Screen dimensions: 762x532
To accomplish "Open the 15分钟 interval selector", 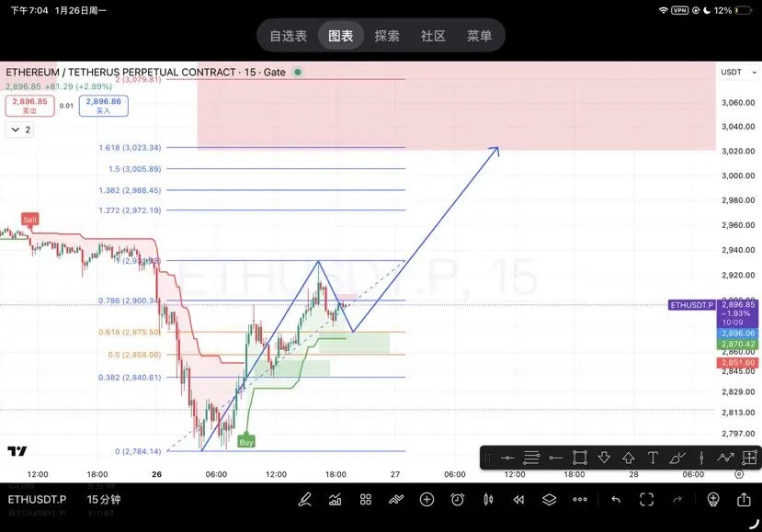I will pyautogui.click(x=104, y=500).
